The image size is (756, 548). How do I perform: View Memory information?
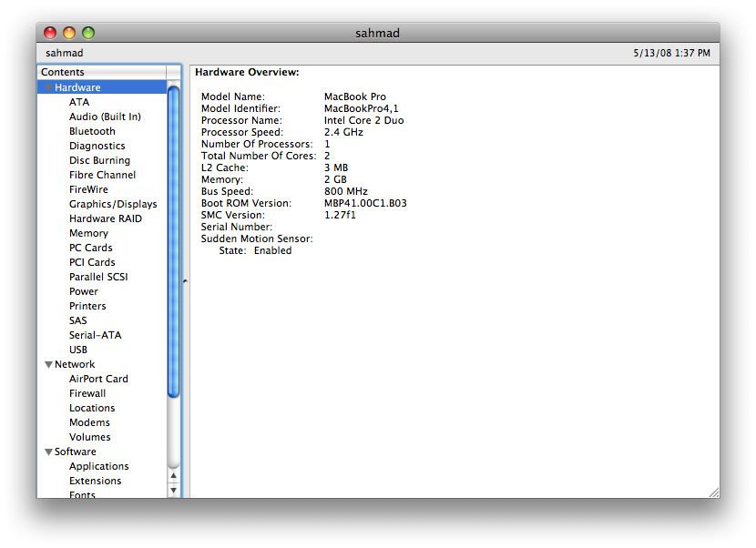point(88,233)
